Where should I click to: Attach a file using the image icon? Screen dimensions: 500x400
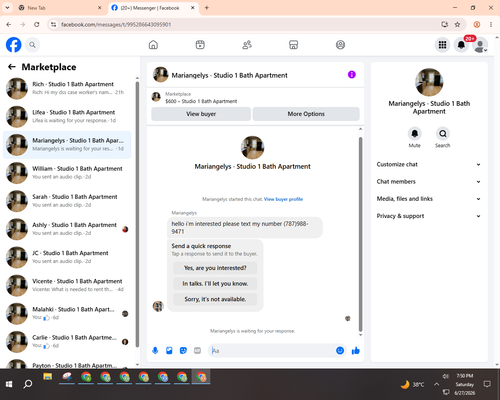(169, 351)
